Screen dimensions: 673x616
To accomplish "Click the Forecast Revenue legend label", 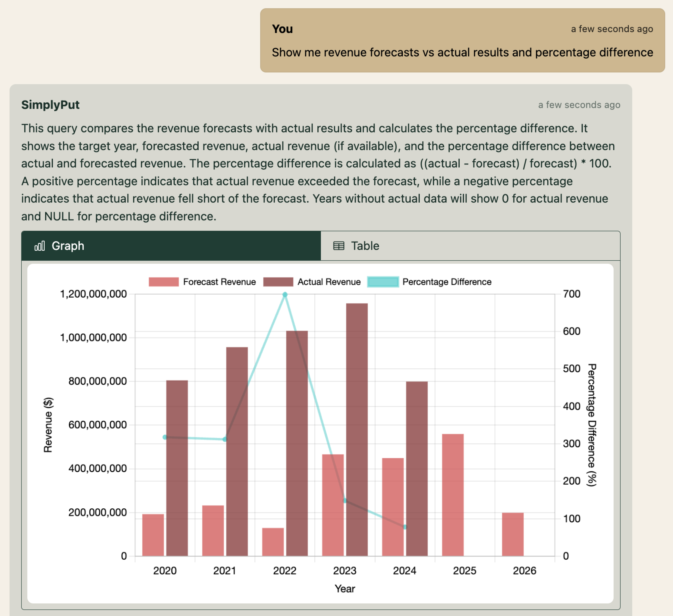I will 219,282.
